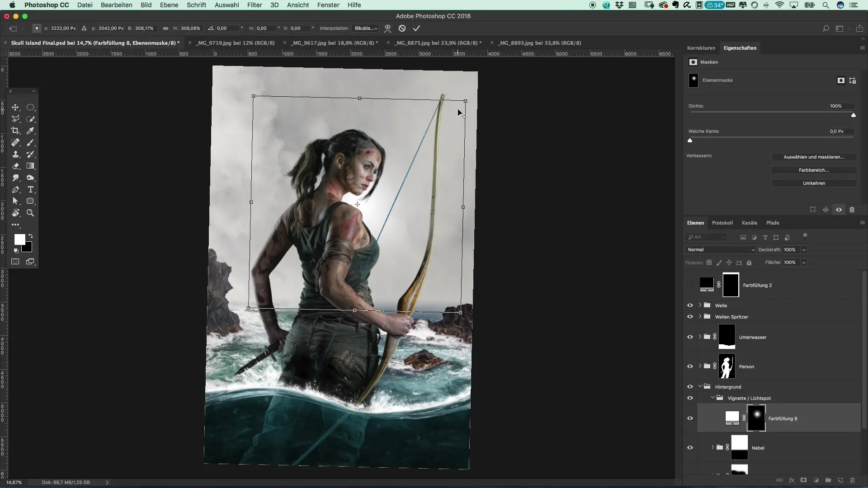Select the Move tool
868x488 pixels.
(15, 108)
